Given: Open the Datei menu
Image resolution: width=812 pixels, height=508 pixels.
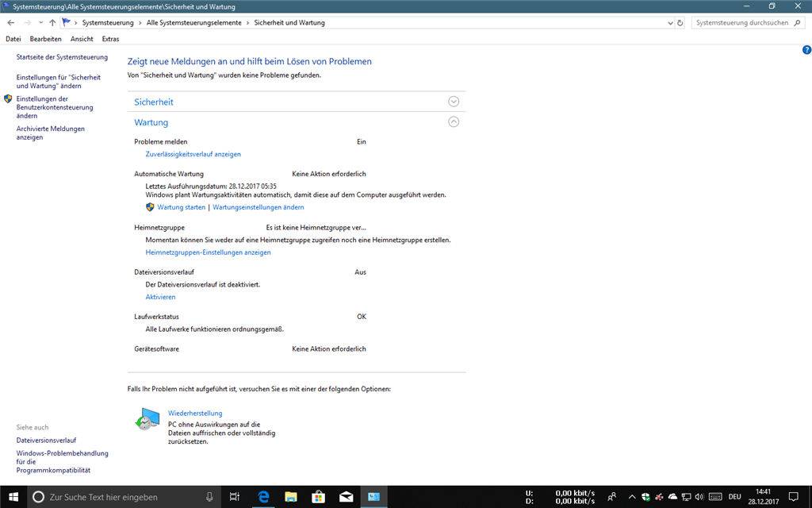Looking at the screenshot, I should coord(13,39).
